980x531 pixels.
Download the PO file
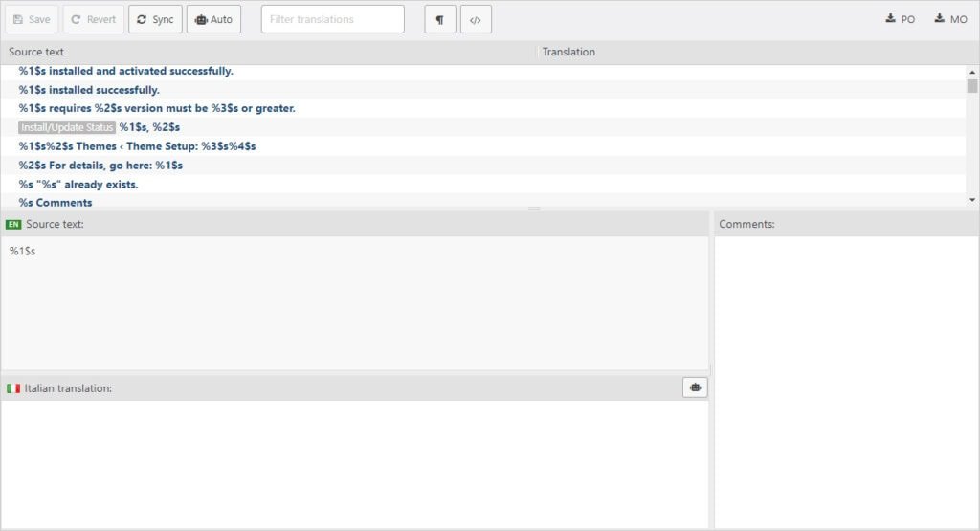(x=900, y=19)
